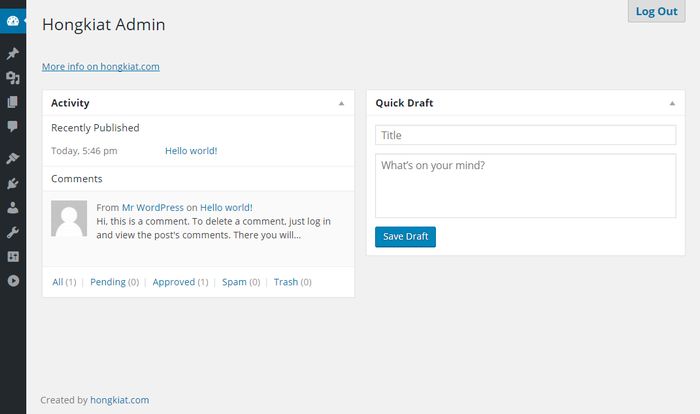Click the Activity panel heading
Screen dimensions: 700x414
tap(70, 103)
